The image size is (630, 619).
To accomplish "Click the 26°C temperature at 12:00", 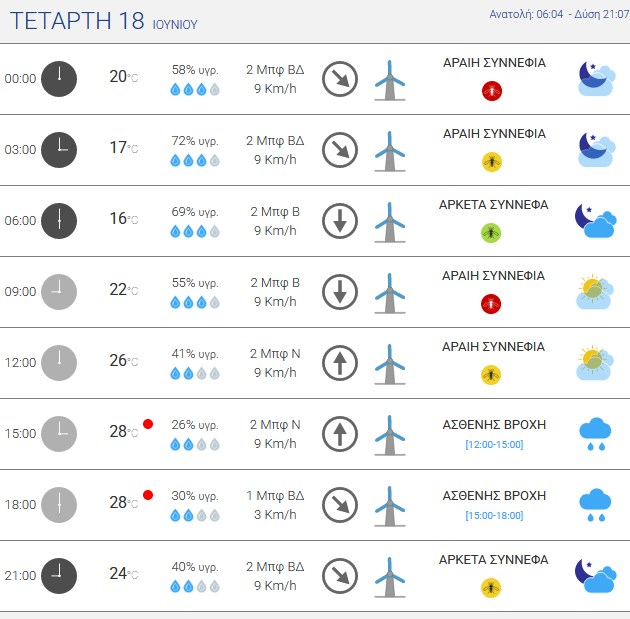I will tap(124, 361).
